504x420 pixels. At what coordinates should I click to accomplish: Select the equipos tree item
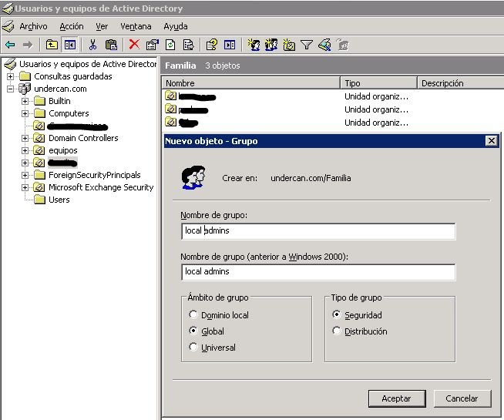[63, 150]
